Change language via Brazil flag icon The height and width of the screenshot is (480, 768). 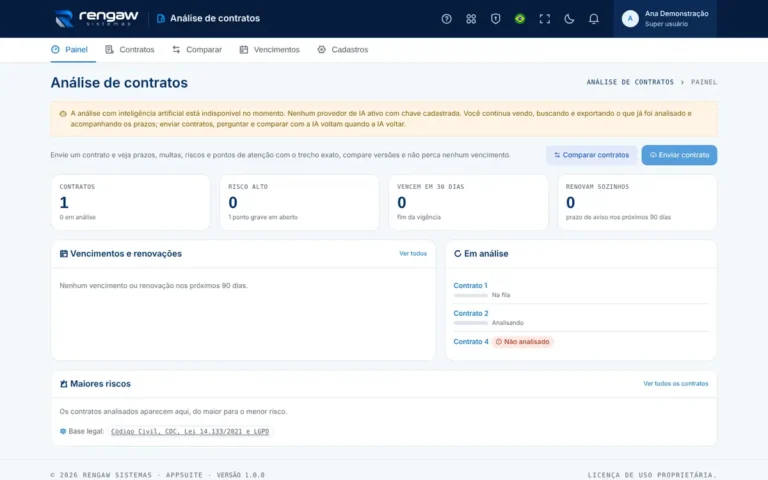tap(520, 19)
